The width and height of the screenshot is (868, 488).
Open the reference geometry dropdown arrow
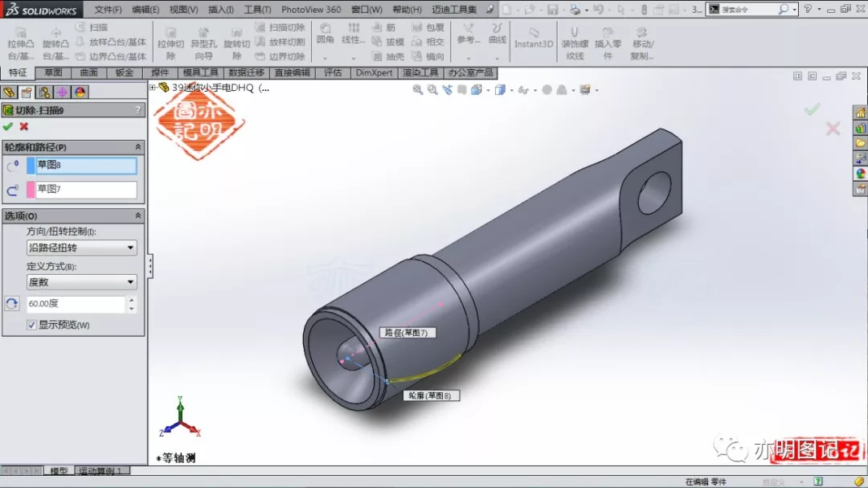coord(469,58)
